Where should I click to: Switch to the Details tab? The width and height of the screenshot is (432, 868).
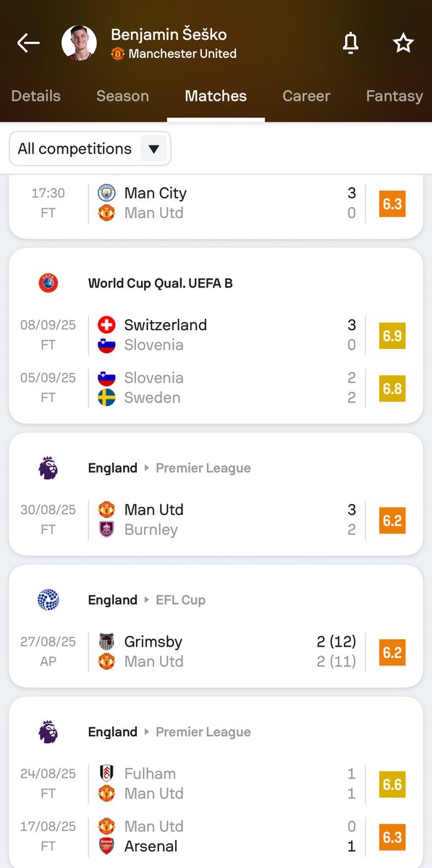coord(36,96)
